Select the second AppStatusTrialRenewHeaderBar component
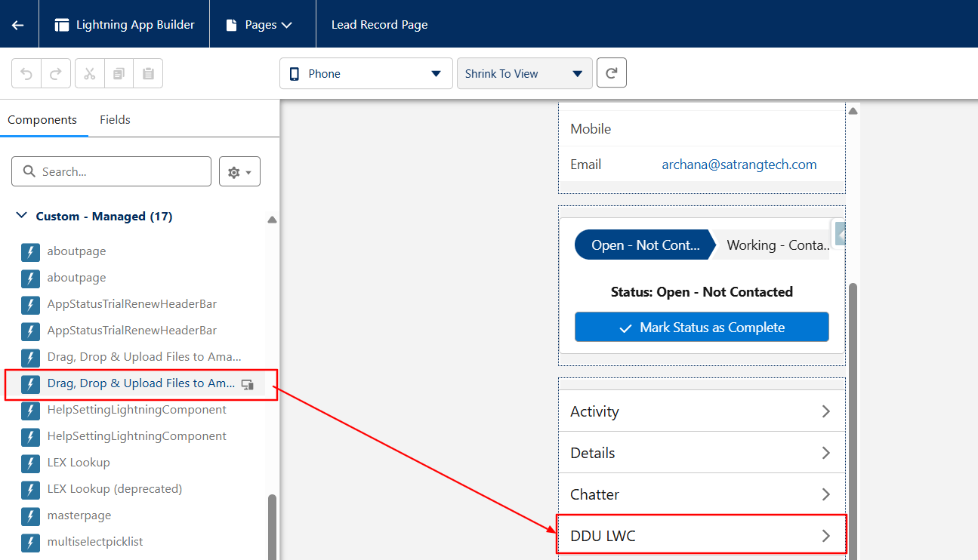The height and width of the screenshot is (560, 978). (131, 331)
